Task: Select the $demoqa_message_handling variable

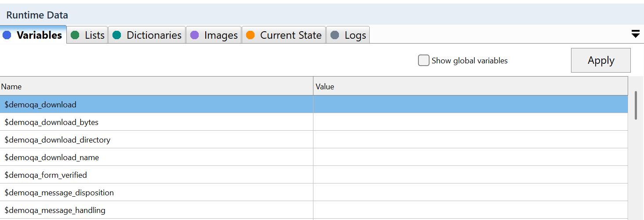Action: tap(156, 210)
